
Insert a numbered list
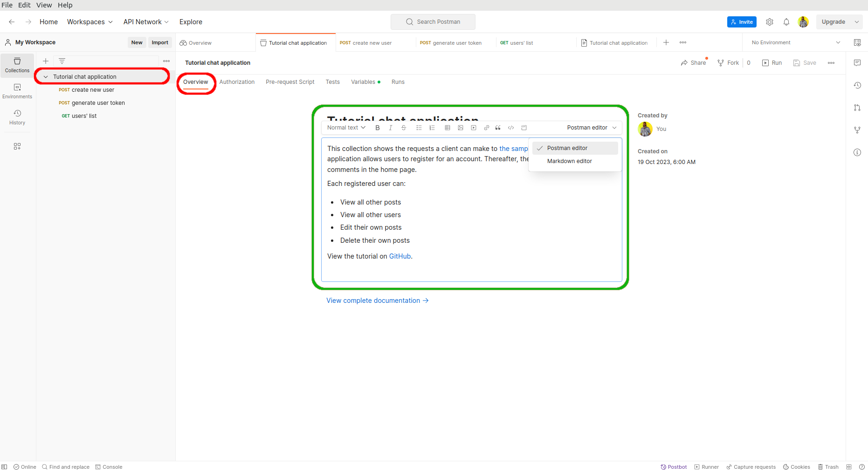pos(432,128)
